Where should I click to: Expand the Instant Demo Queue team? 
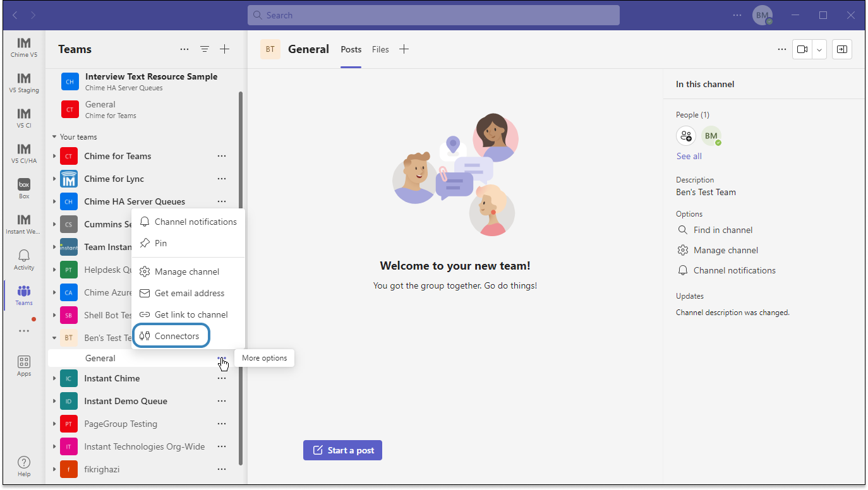(54, 402)
